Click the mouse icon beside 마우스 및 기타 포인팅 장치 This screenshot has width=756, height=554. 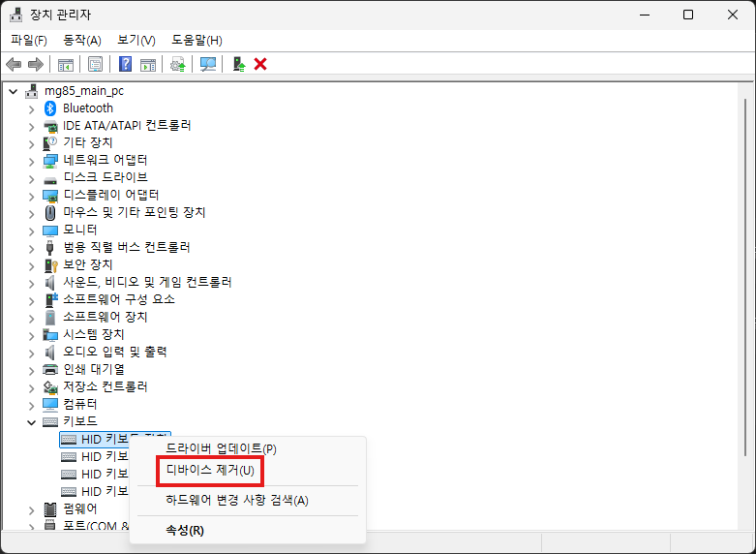coord(50,212)
